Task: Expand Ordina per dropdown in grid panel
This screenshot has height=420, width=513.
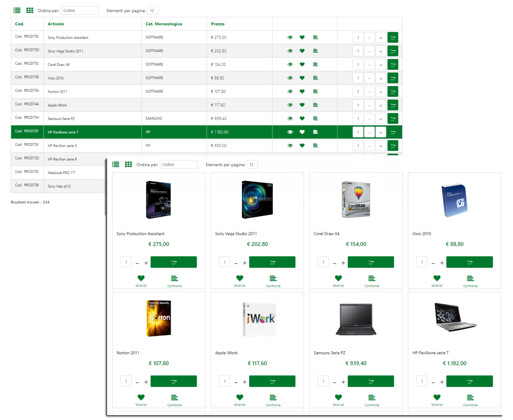Action: click(x=179, y=165)
